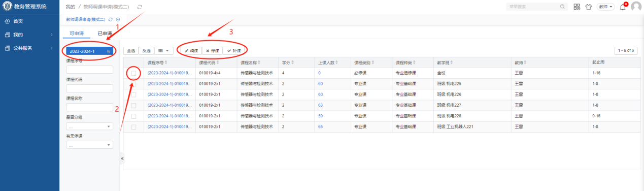Tick the checkbox for the 机电225 row

pyautogui.click(x=134, y=84)
